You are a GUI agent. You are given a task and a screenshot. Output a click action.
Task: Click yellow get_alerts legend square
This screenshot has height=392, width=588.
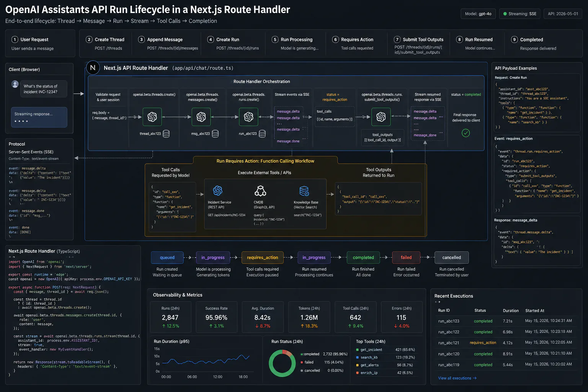coord(357,365)
